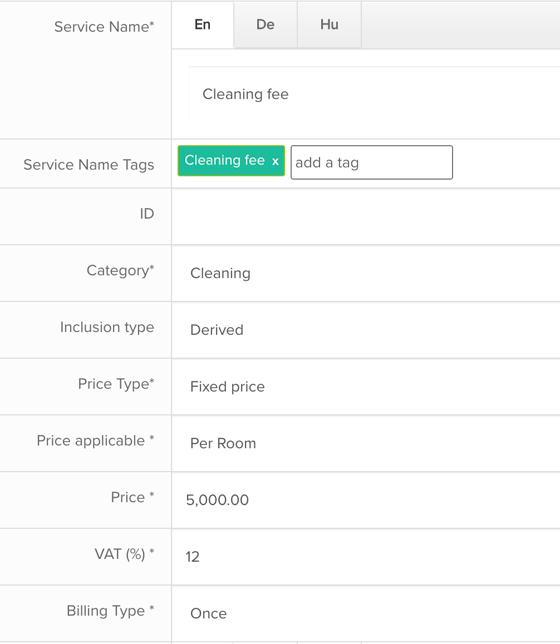Screen dimensions: 560x644
Task: Open Price applicable dropdown showing Per Room
Action: point(366,443)
